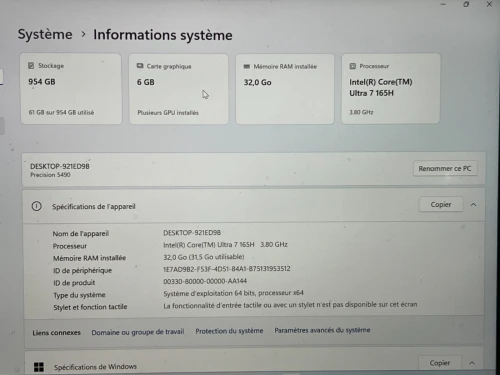Click Renommer ce PC button

tap(445, 168)
